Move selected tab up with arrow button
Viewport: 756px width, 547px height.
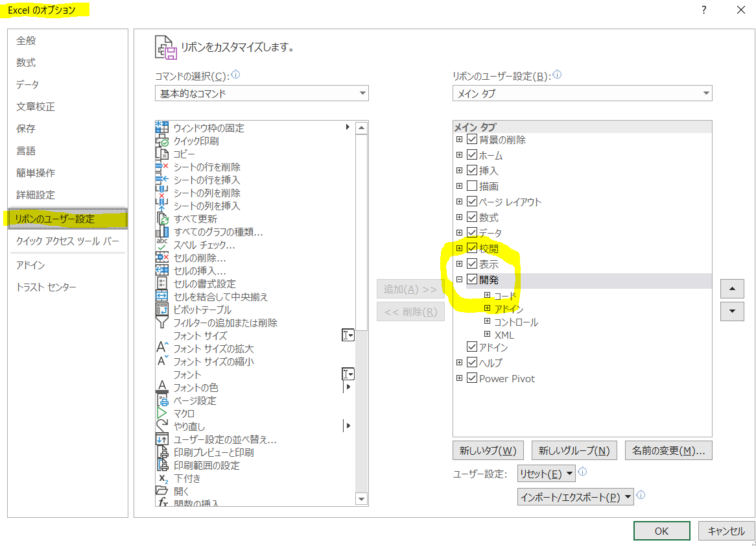coord(733,289)
